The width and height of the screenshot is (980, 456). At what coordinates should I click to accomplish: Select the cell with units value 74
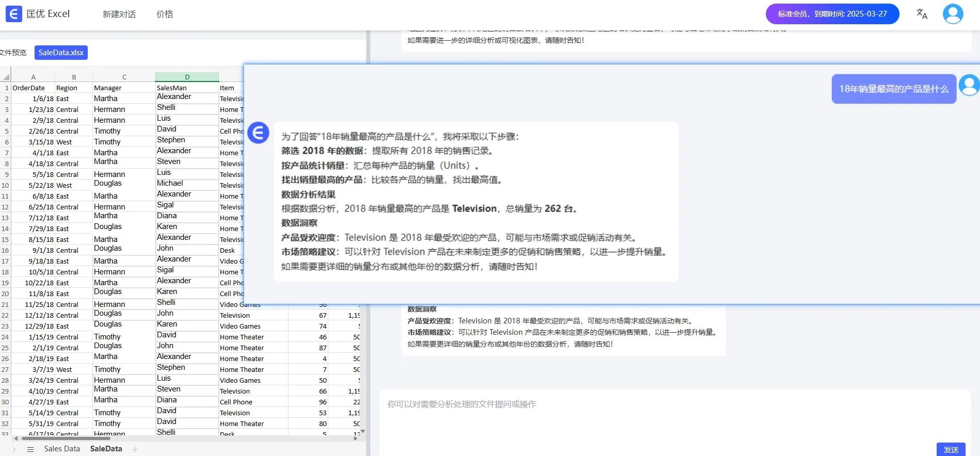[x=308, y=326]
